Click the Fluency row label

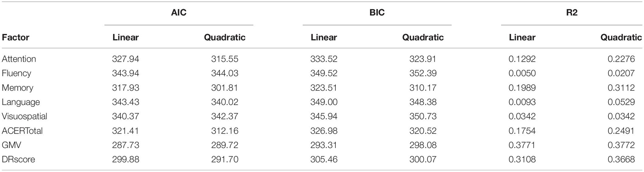pos(16,73)
